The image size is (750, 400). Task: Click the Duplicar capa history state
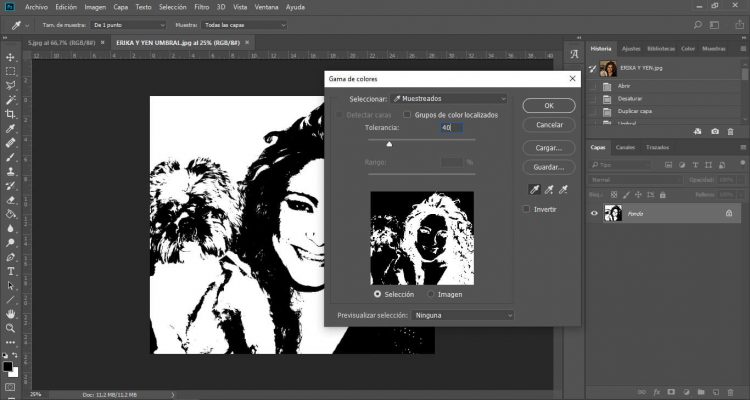pyautogui.click(x=634, y=111)
